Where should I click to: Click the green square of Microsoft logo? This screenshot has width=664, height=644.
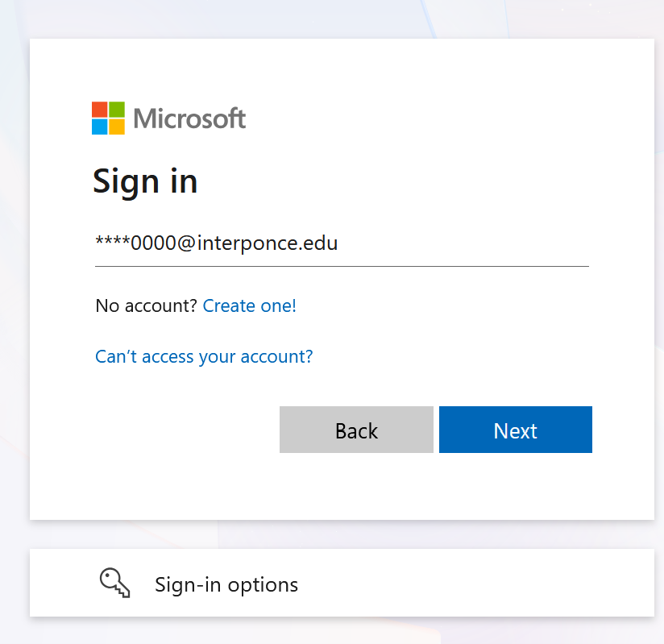[x=117, y=109]
